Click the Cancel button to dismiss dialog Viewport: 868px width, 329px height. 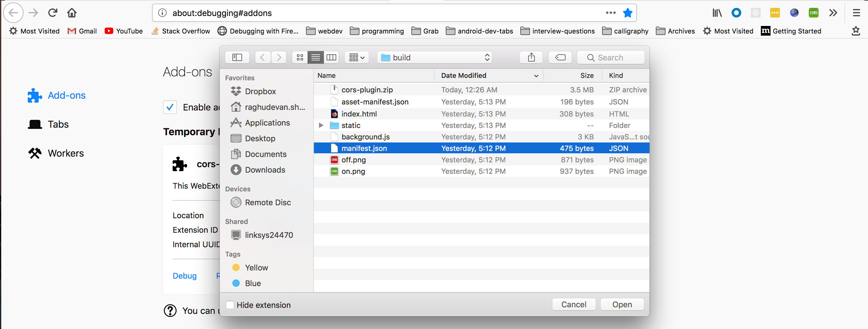click(x=573, y=304)
